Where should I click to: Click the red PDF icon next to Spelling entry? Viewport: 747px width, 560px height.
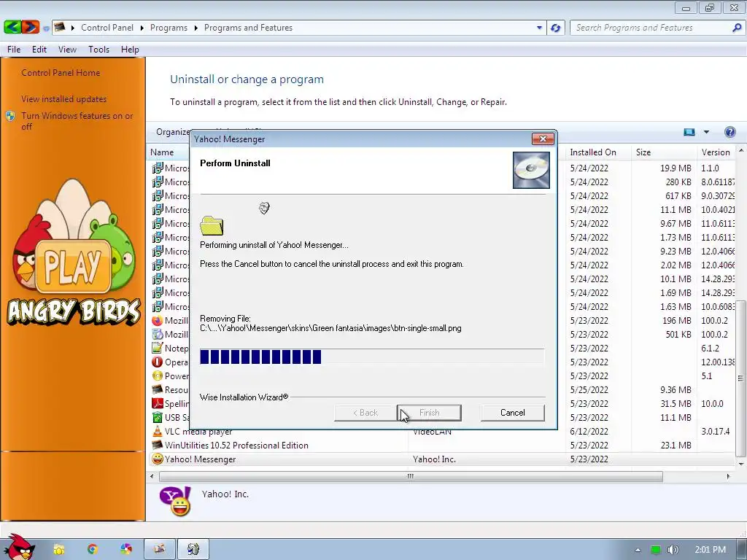(158, 404)
